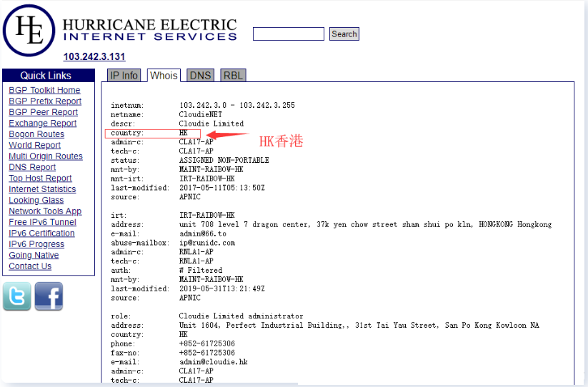The image size is (588, 387).
Task: Open the Facebook icon
Action: 49,296
